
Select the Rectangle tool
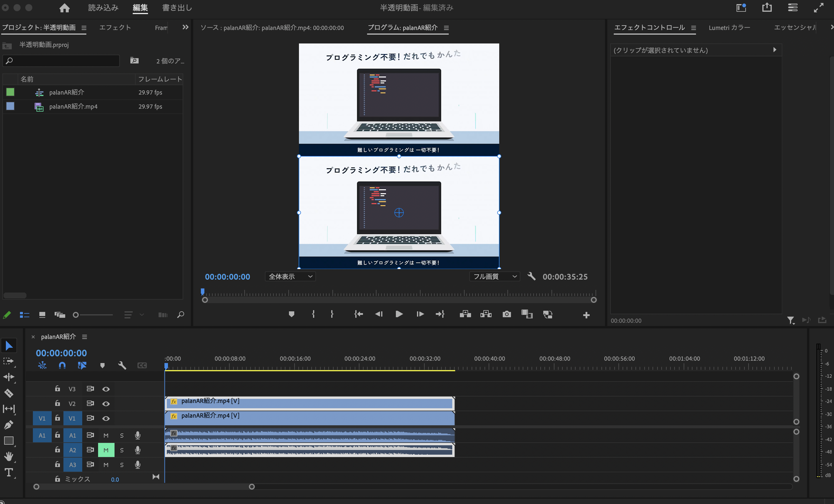tap(9, 441)
